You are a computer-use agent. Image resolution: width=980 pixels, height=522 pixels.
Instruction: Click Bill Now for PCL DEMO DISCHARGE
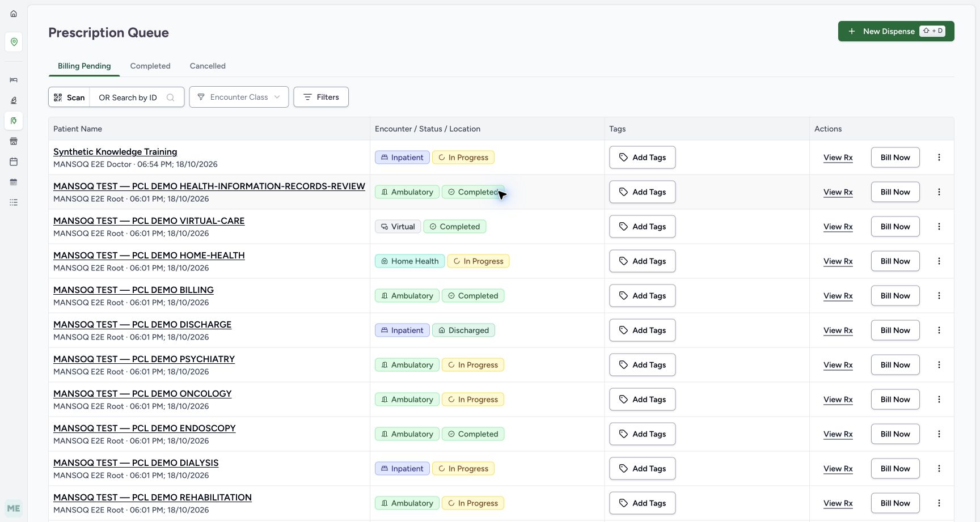pos(895,330)
